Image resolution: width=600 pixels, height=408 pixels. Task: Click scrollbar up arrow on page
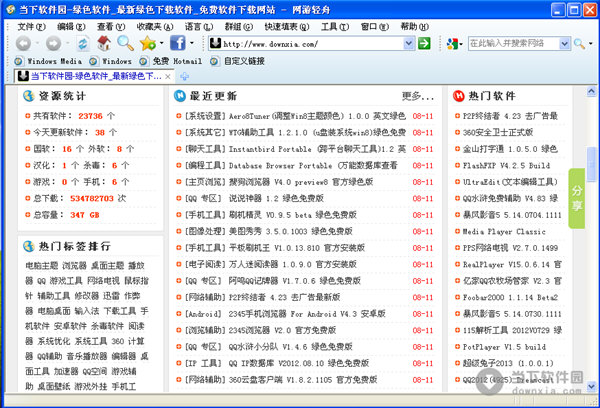tap(591, 91)
